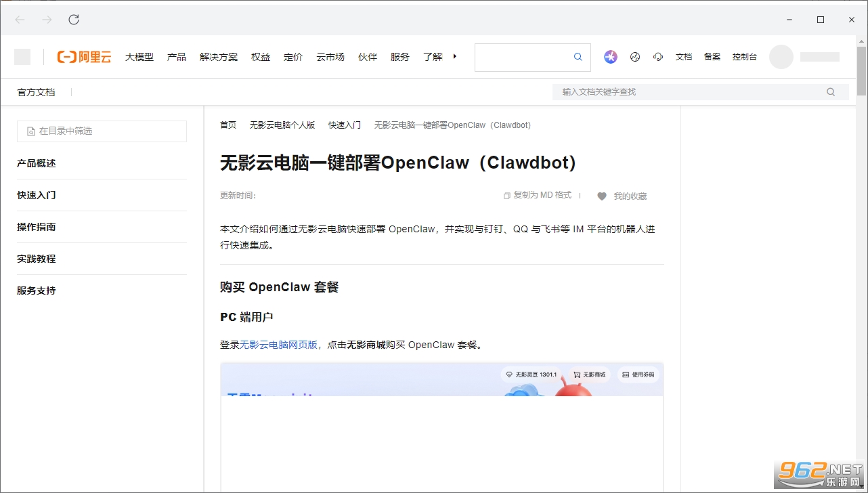Viewport: 868px width, 493px height.
Task: Open the 权益 menu
Action: (x=261, y=57)
